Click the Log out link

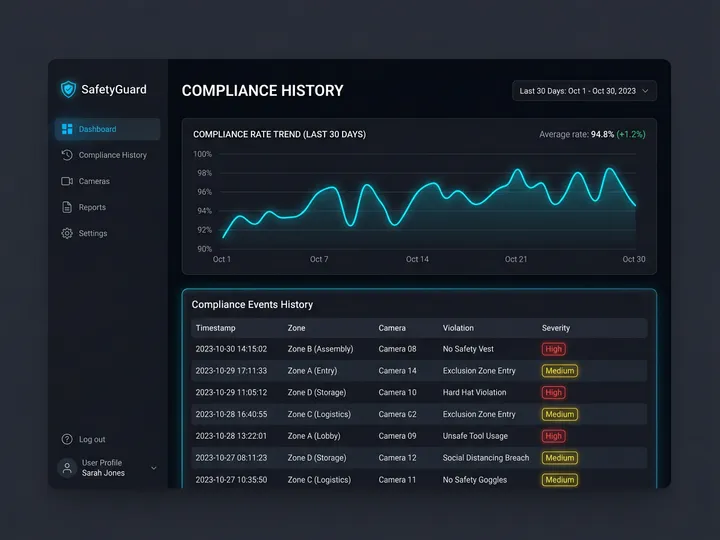pos(92,439)
